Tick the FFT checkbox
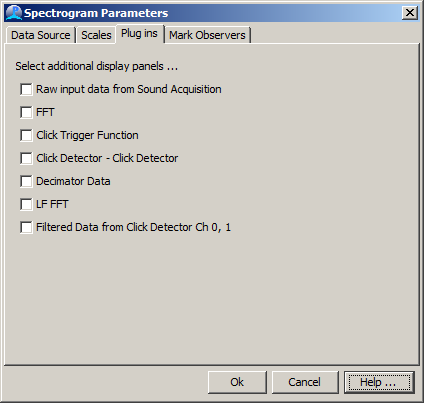This screenshot has width=424, height=403. pyautogui.click(x=26, y=112)
